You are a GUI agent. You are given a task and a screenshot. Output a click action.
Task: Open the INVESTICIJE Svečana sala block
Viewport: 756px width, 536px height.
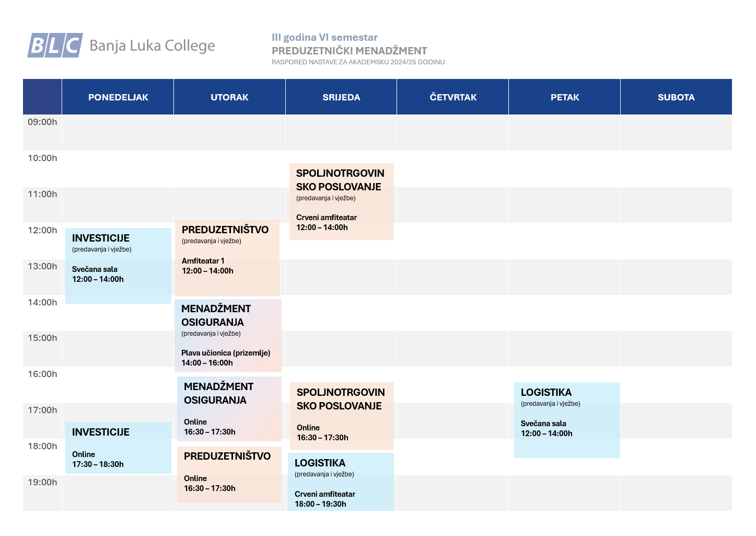[118, 266]
